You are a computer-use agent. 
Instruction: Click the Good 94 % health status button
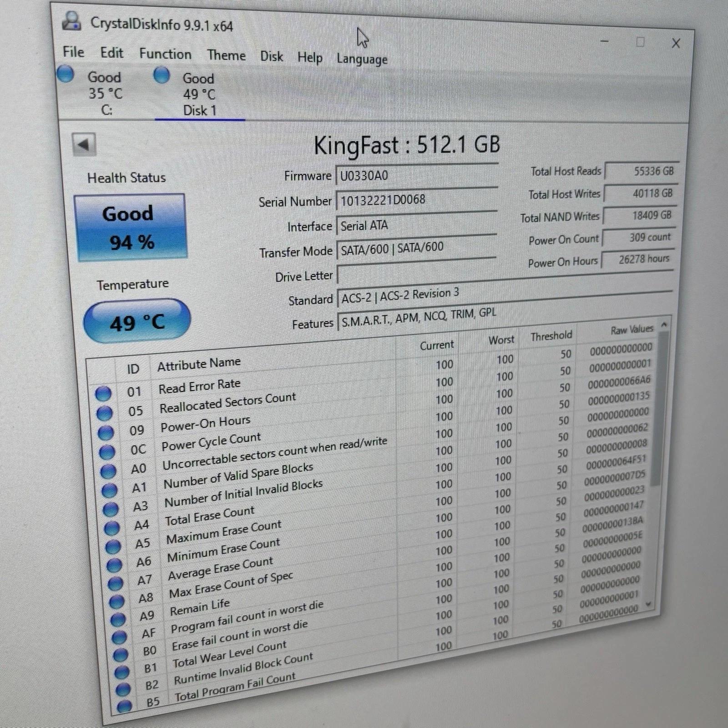[x=131, y=227]
